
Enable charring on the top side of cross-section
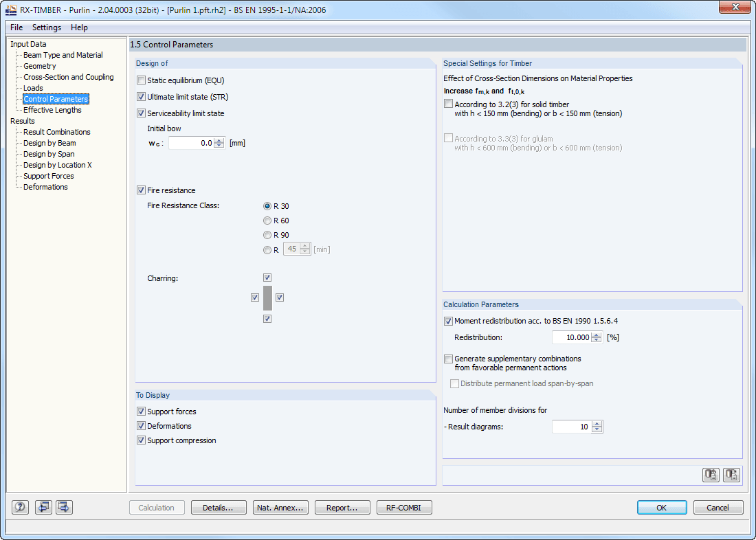267,277
